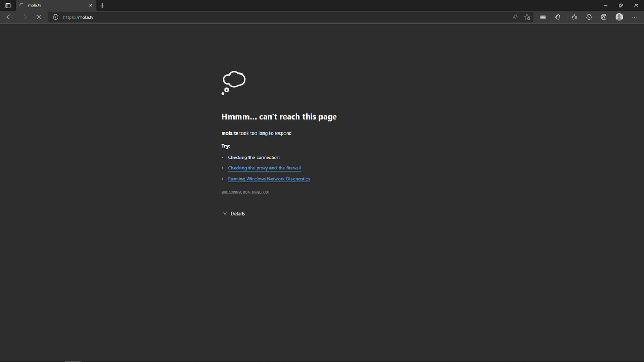The image size is (644, 362).
Task: Open the Extensions puzzle icon
Action: [x=558, y=17]
